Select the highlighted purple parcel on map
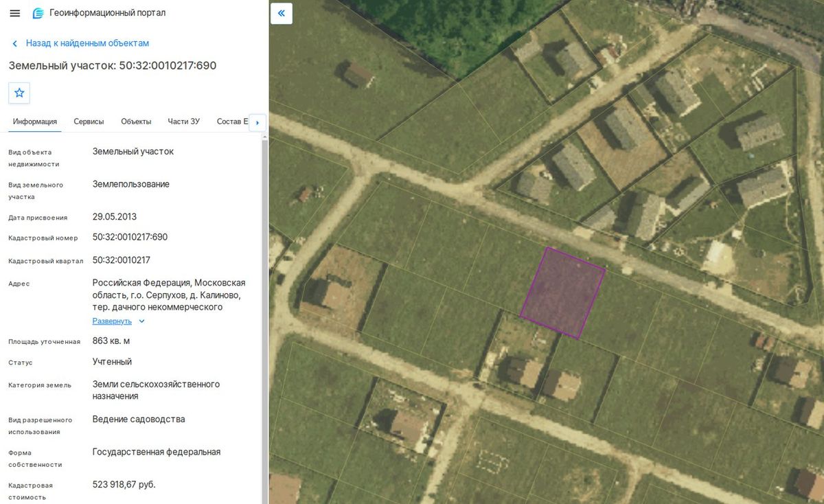Screen dimensions: 824x504 (562, 293)
